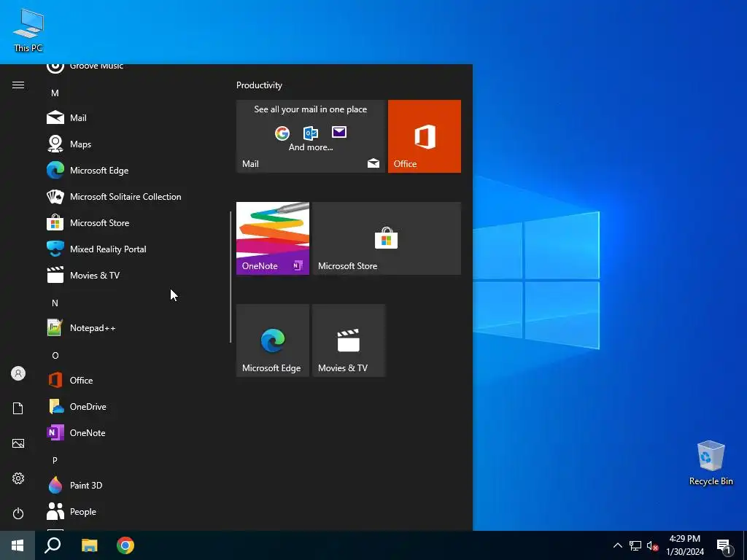The width and height of the screenshot is (747, 560).
Task: Open Settings gear in Start sidebar
Action: click(18, 478)
